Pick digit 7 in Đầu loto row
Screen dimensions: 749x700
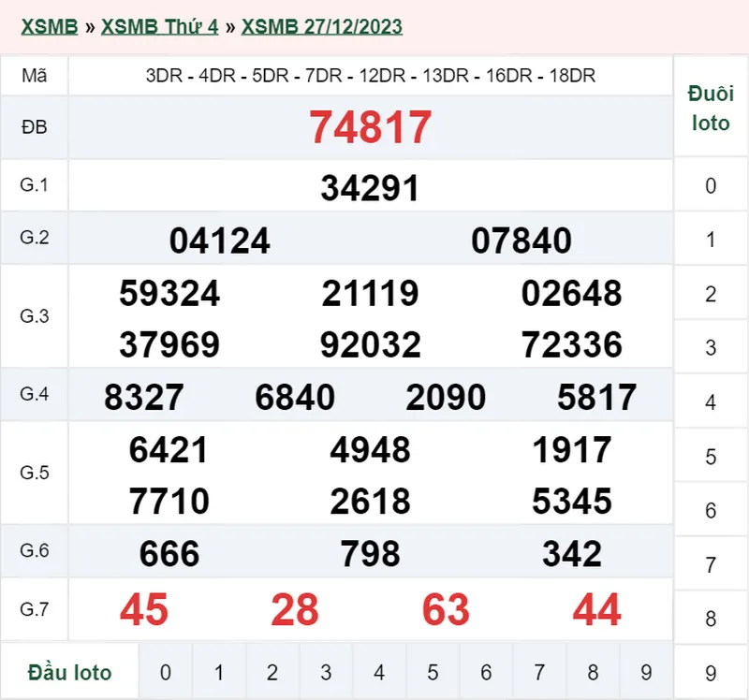click(x=539, y=672)
